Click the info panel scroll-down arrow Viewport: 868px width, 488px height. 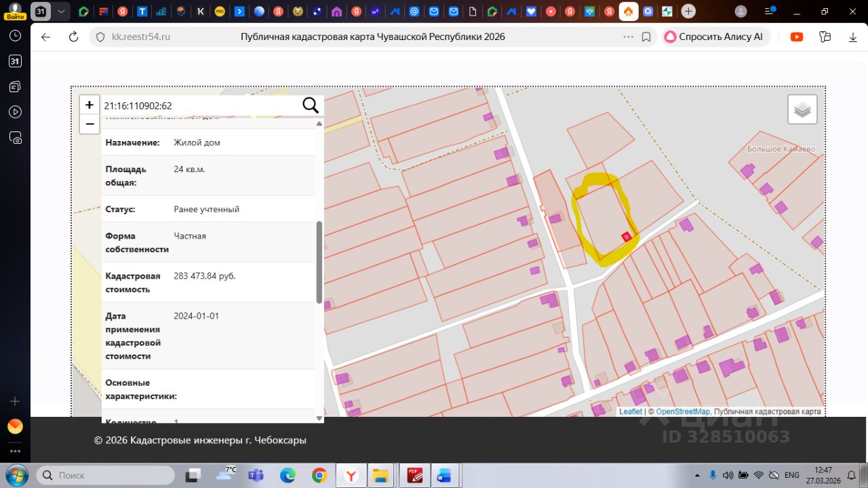pyautogui.click(x=319, y=418)
